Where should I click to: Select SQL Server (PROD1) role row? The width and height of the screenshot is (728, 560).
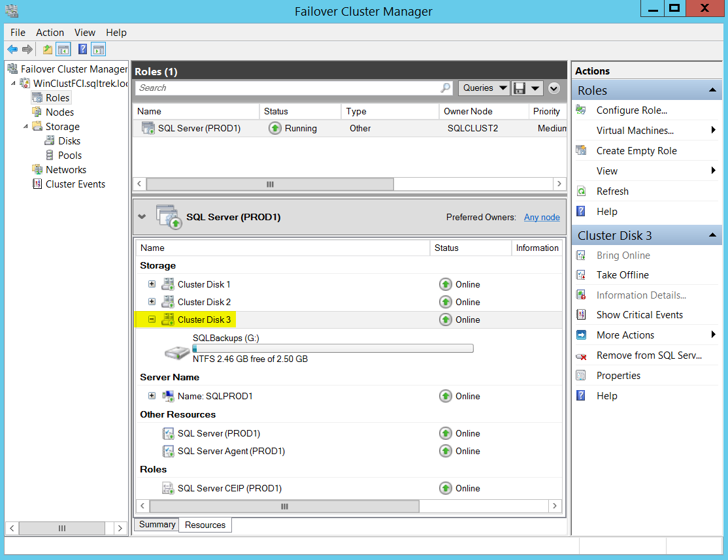[x=350, y=128]
